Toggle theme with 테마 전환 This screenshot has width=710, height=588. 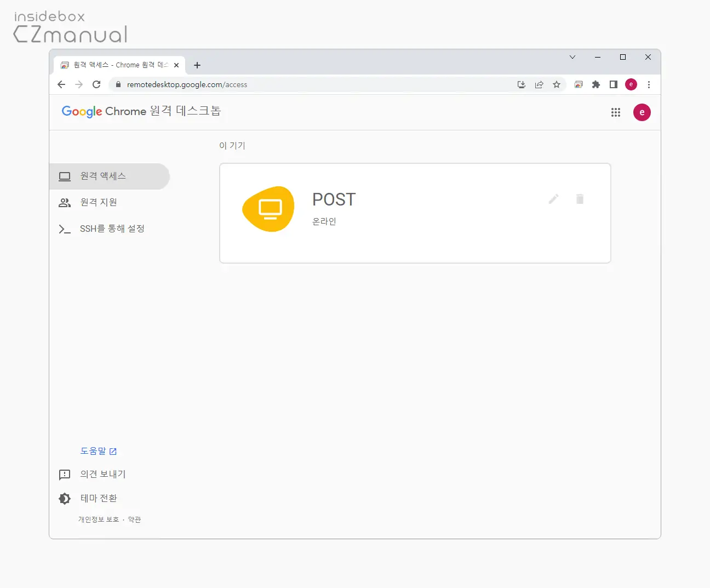click(x=88, y=499)
